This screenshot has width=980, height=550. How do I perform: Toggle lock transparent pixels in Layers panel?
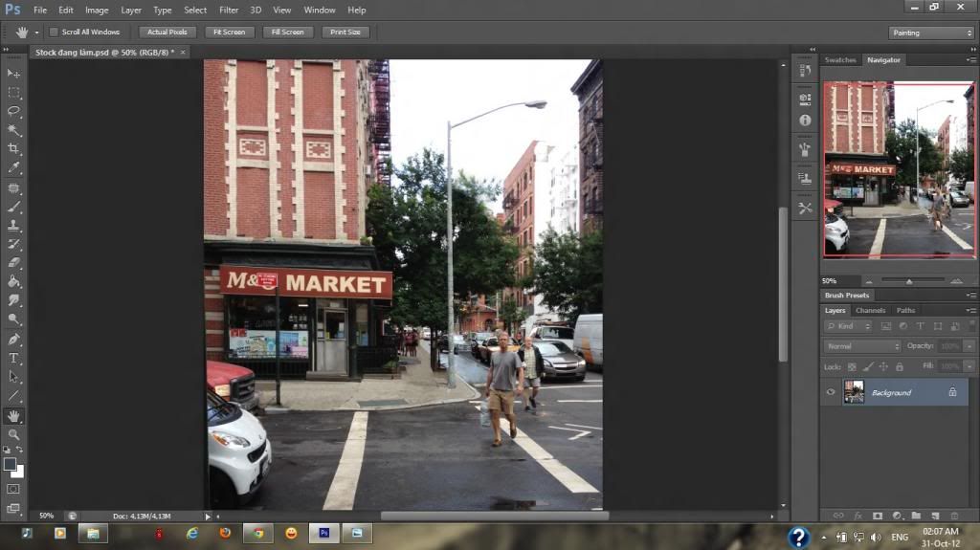(853, 366)
